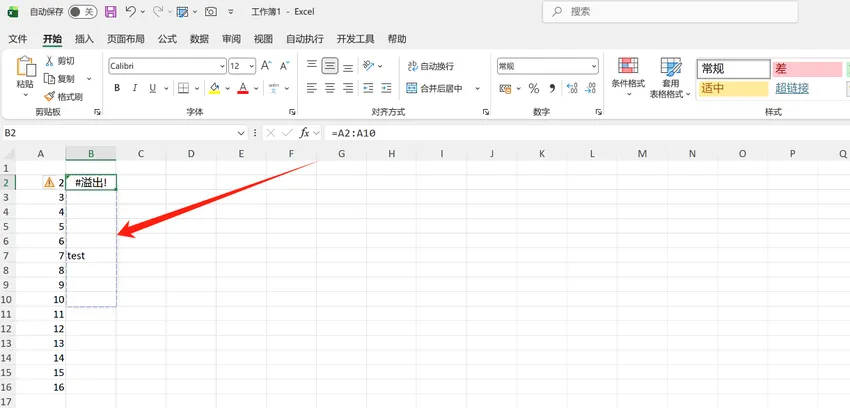This screenshot has height=408, width=850.
Task: Click accounting number format icon
Action: coord(505,88)
